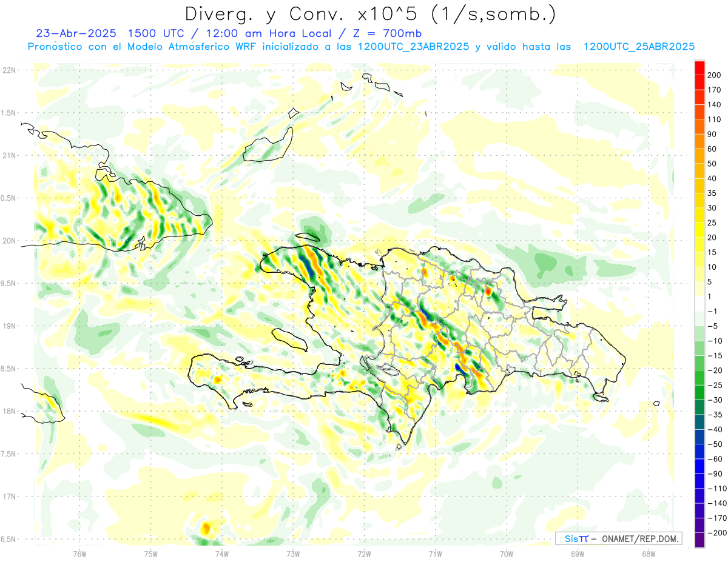Click the '18N' latitude label

[x=8, y=412]
